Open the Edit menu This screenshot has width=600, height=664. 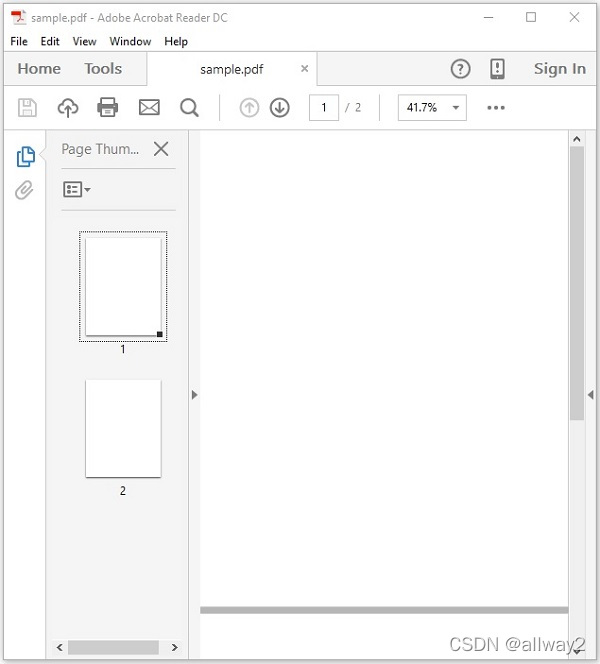pos(50,42)
